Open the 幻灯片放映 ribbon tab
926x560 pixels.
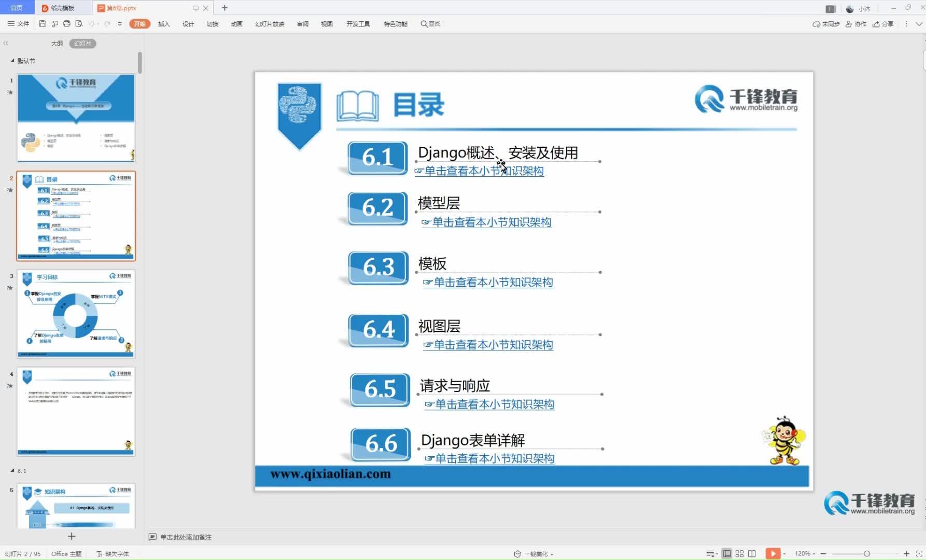pyautogui.click(x=270, y=24)
